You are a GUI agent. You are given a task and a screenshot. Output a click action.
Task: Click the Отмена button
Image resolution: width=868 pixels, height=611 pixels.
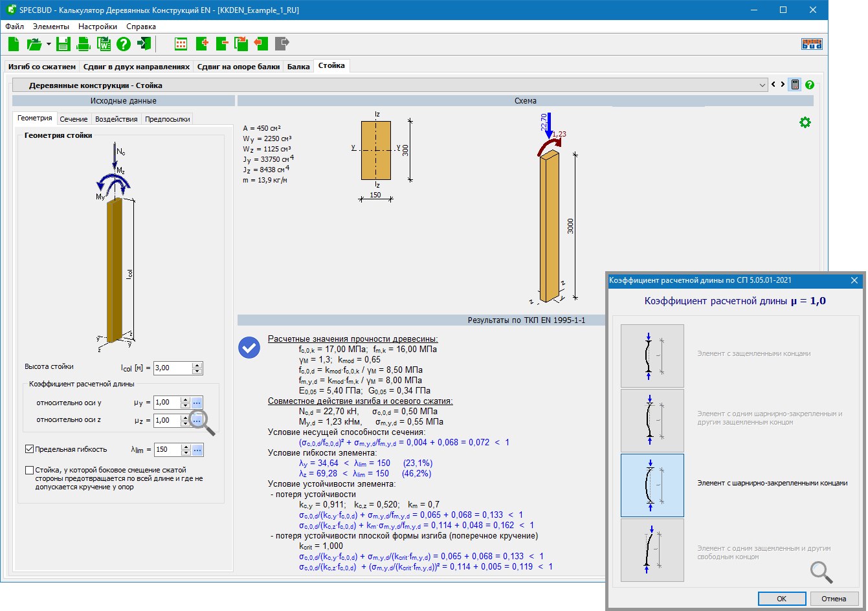tap(834, 599)
